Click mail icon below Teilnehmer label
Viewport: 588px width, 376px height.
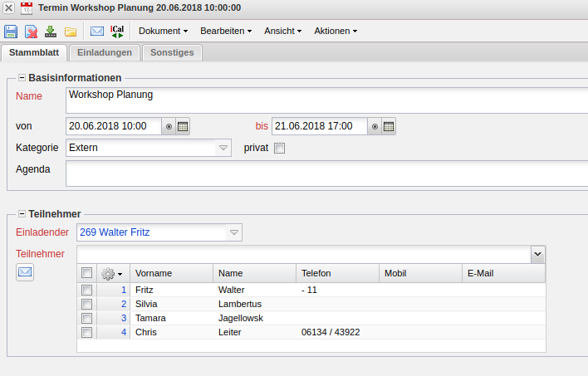click(x=25, y=271)
